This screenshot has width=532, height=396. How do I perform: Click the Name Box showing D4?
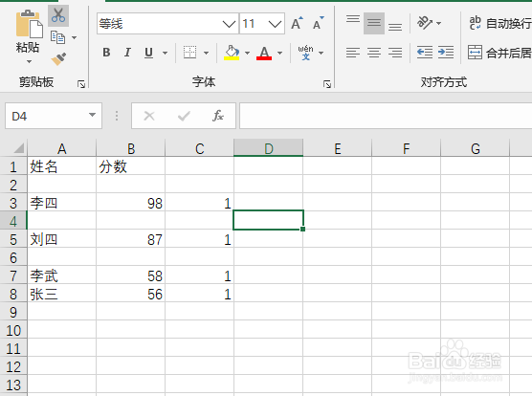pos(46,117)
